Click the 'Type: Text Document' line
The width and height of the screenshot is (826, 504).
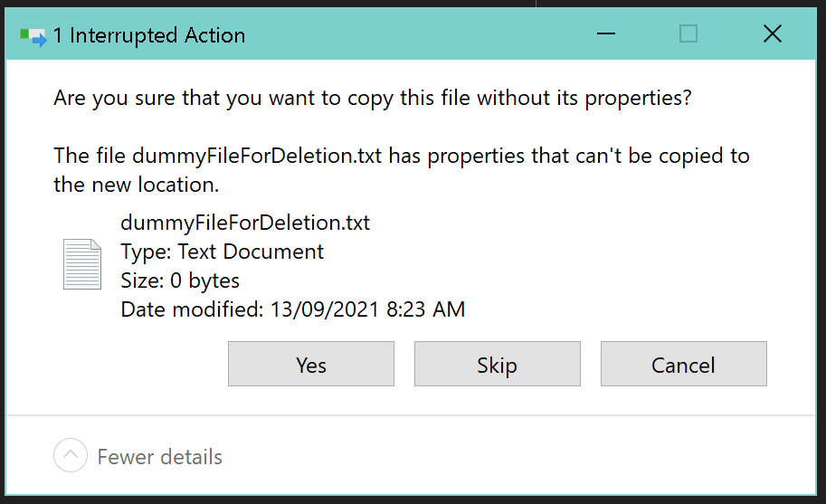click(x=223, y=252)
